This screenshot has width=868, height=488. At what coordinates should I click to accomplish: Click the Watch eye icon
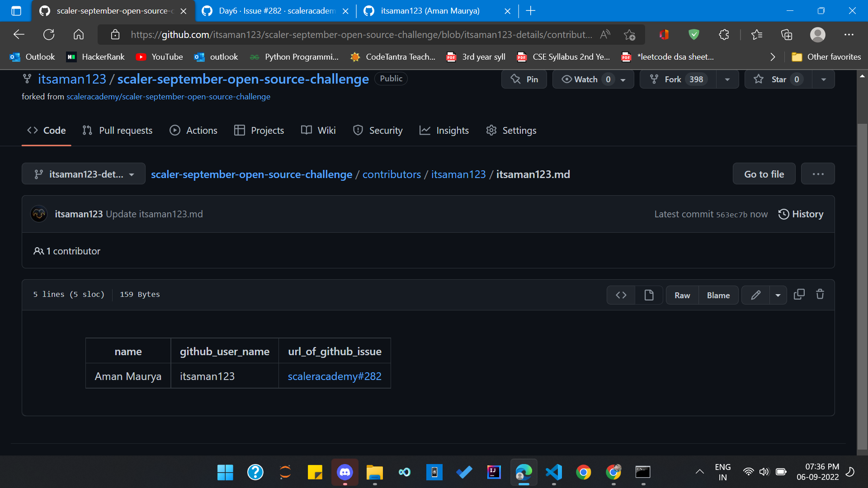click(x=566, y=79)
